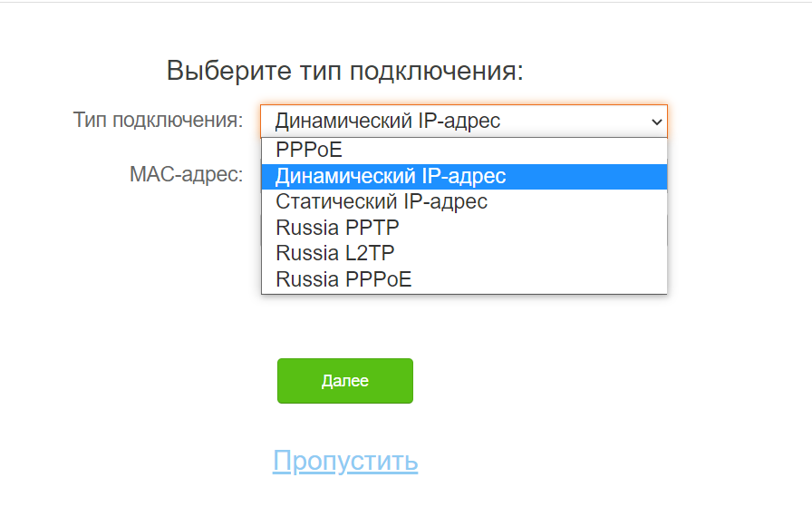Viewport: 812px width, 507px height.
Task: Follow the Пропустить link
Action: point(345,461)
